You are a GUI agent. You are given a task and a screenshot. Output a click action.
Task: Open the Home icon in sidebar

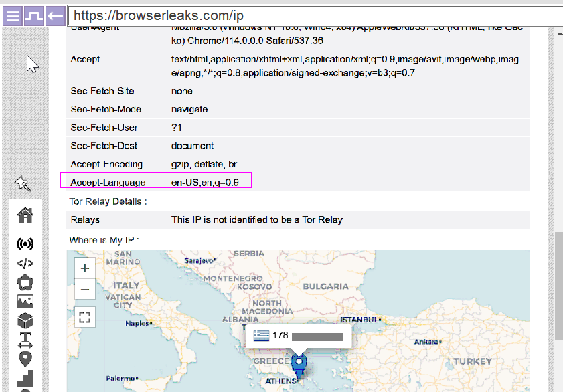[x=25, y=215]
